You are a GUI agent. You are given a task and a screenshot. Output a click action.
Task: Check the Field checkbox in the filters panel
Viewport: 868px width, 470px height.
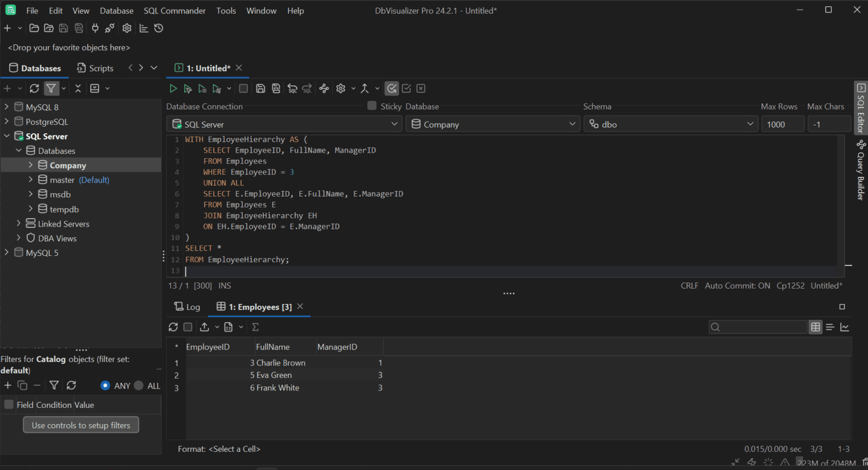click(8, 404)
